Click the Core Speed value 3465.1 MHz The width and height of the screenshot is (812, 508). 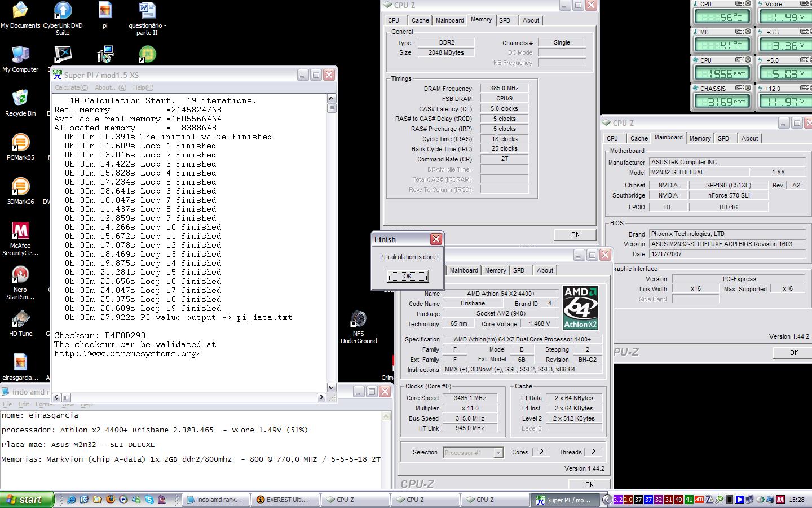(470, 398)
